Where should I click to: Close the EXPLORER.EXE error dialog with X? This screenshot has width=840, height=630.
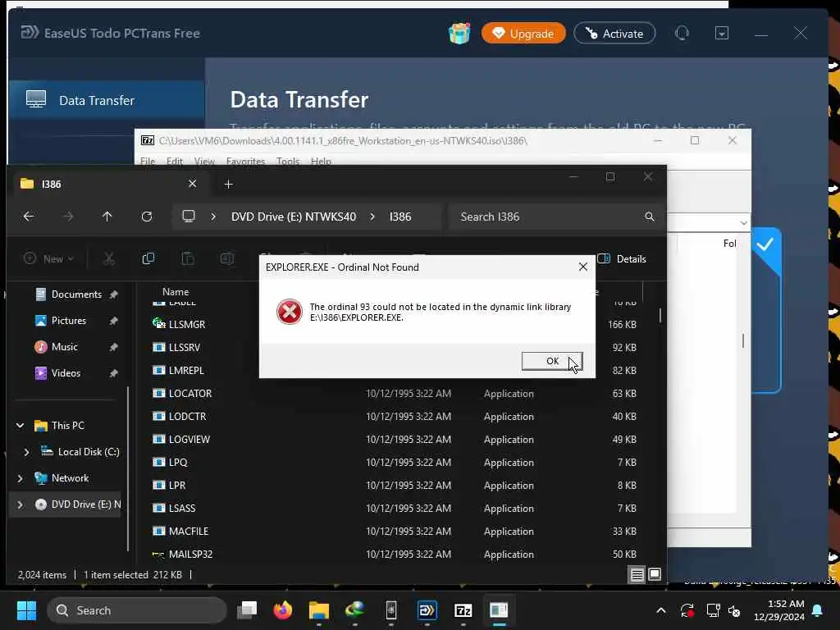[x=583, y=267]
